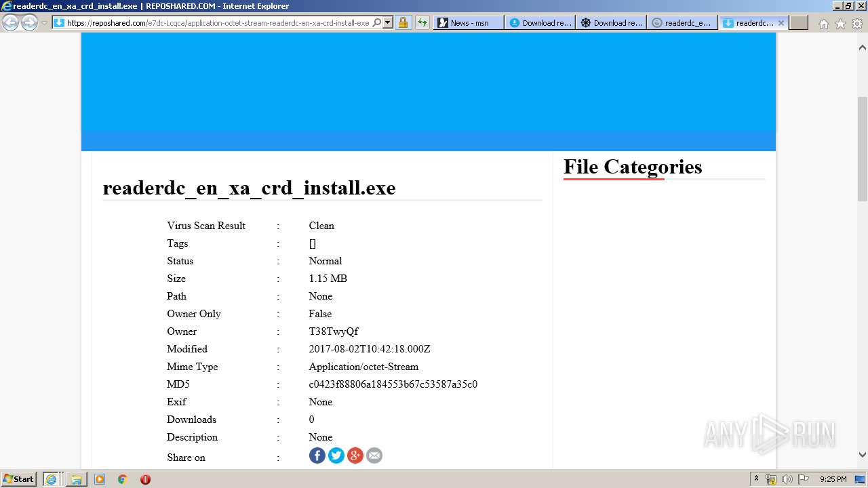Close the active readerdc tab
The image size is (868, 488).
[781, 22]
